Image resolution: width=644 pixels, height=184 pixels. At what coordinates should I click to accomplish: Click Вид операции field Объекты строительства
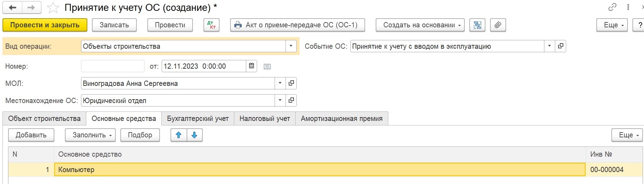click(x=183, y=46)
